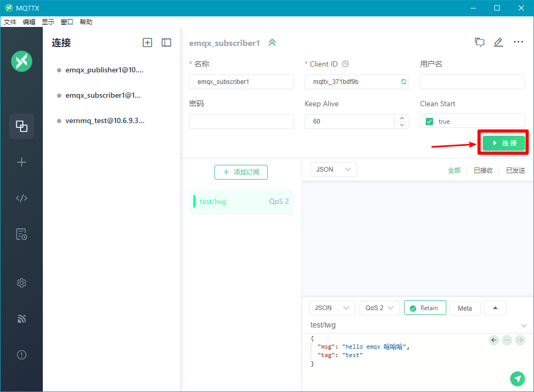Screen dimensions: 534x392
Task: Open the 窗口 menu
Action: point(67,22)
